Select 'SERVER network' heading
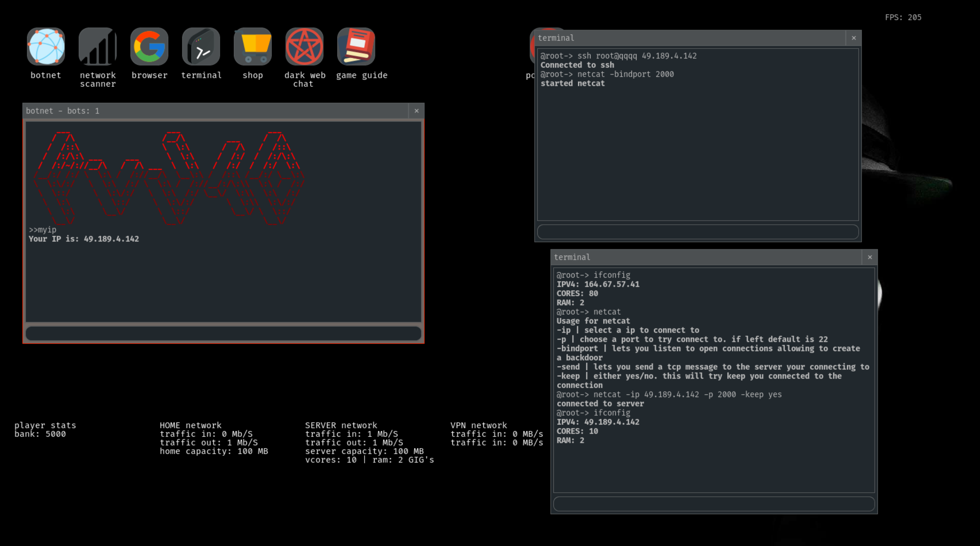The image size is (980, 546). [341, 425]
